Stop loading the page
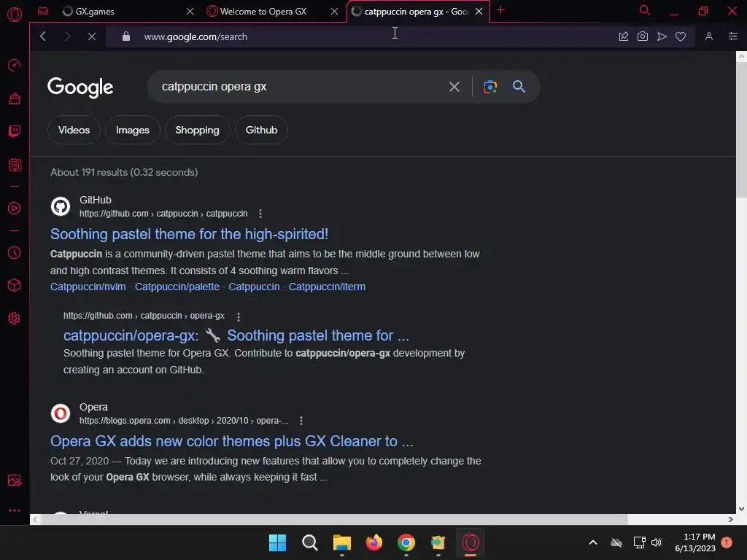747x560 pixels. tap(92, 36)
